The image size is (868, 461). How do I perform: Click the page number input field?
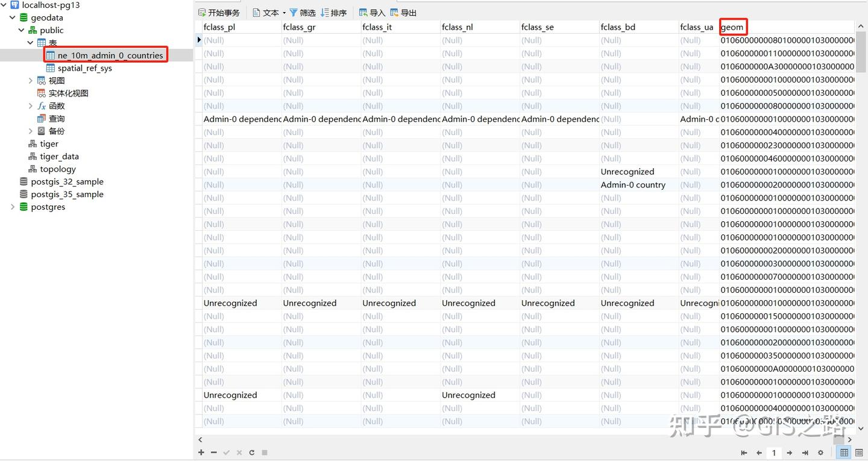coord(774,453)
